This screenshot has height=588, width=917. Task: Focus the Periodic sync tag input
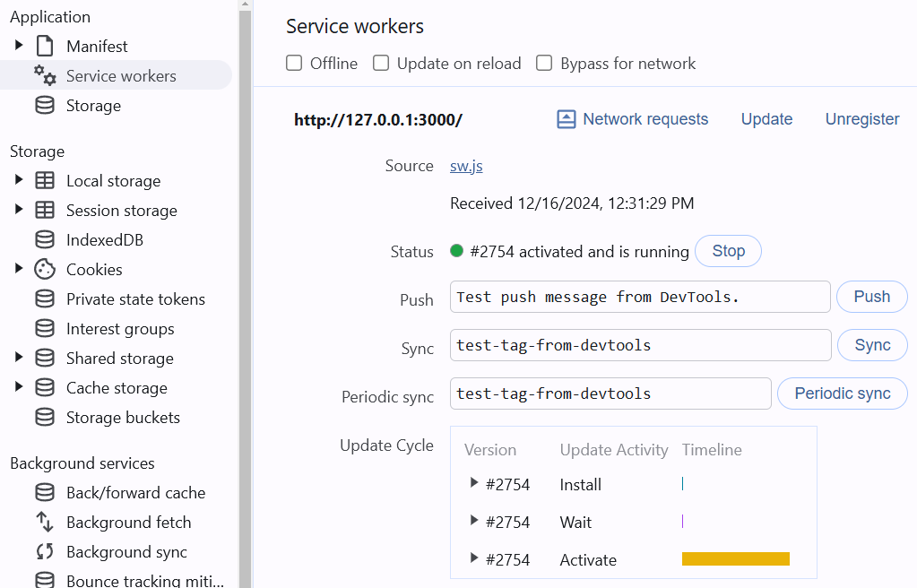tap(610, 393)
